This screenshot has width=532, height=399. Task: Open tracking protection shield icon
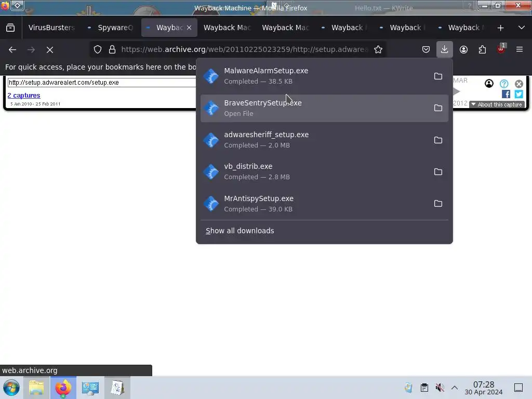pos(98,49)
